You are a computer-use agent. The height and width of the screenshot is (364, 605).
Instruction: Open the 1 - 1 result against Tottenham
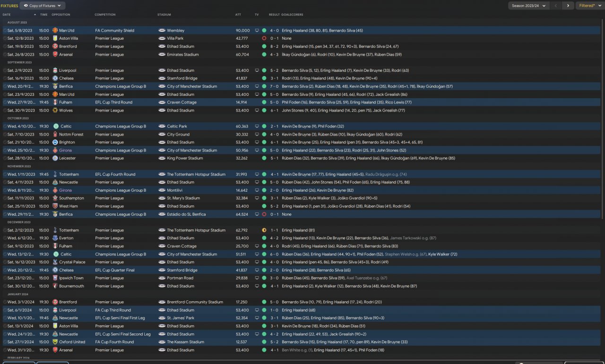274,230
